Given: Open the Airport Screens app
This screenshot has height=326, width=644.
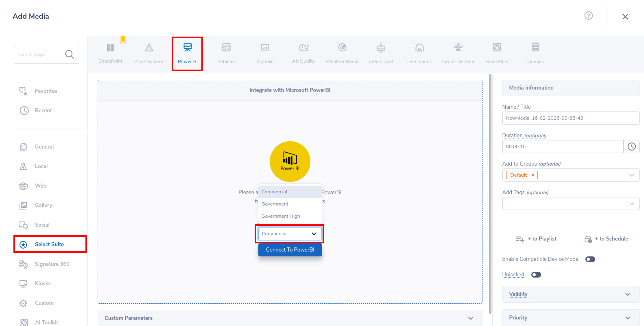Looking at the screenshot, I should click(458, 53).
